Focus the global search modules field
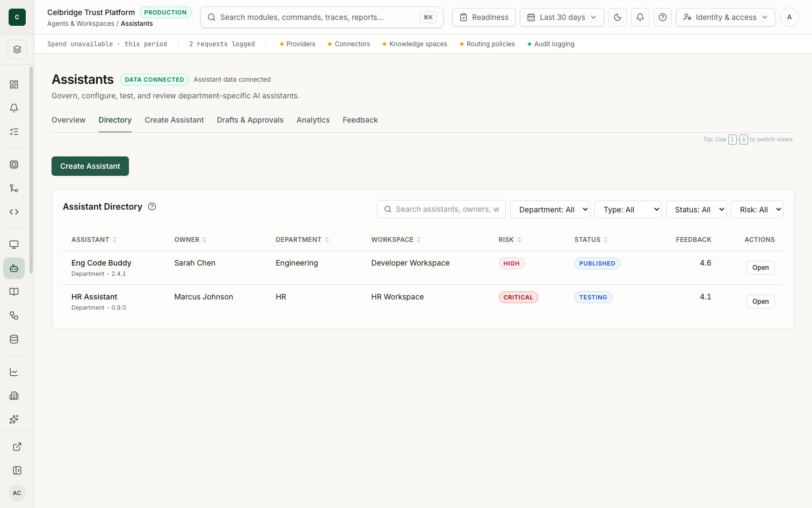This screenshot has height=508, width=812. click(x=322, y=17)
